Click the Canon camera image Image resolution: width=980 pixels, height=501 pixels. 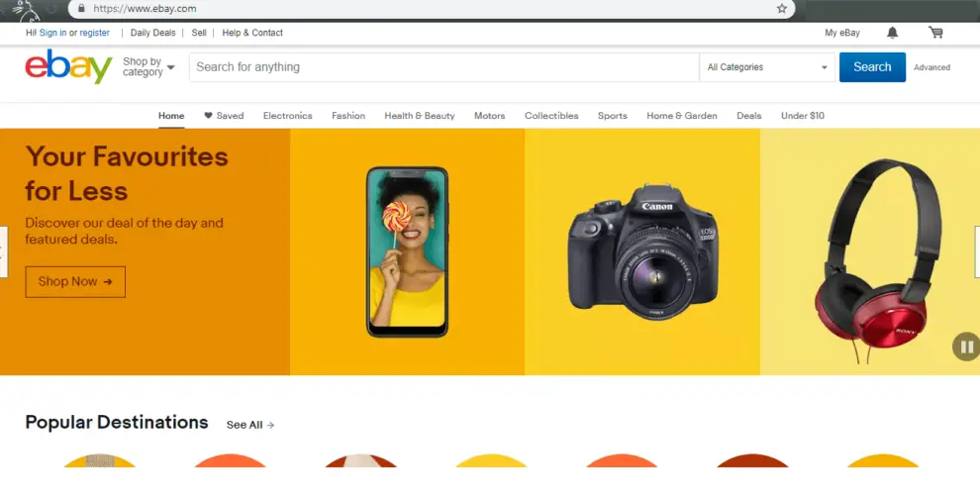coord(643,251)
